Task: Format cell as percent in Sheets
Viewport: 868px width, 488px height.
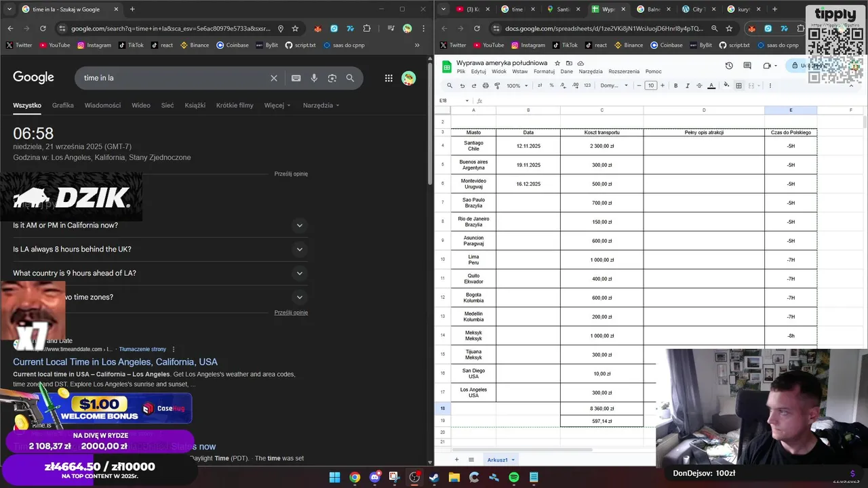Action: (x=551, y=85)
